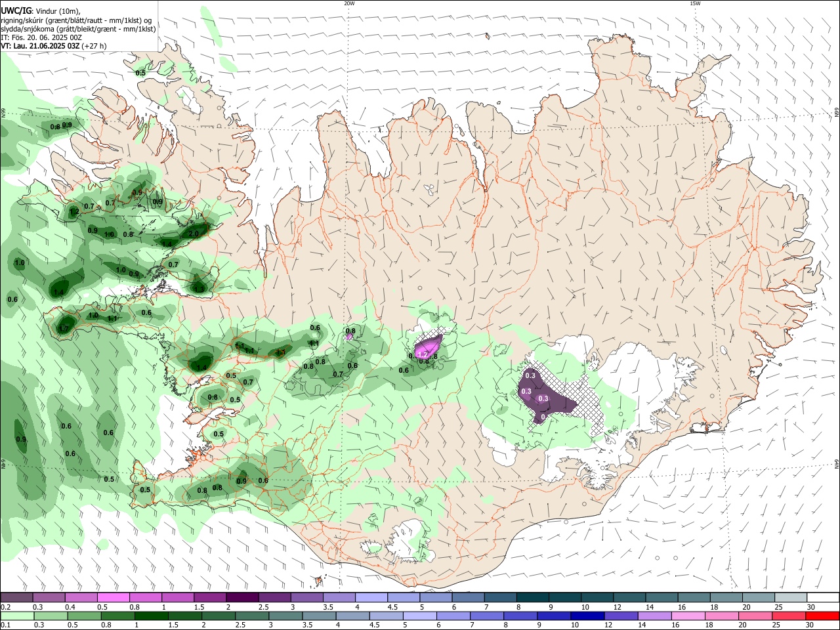
Task: Pick the pale gray 25 snow legend swatch
Action: [x=790, y=597]
